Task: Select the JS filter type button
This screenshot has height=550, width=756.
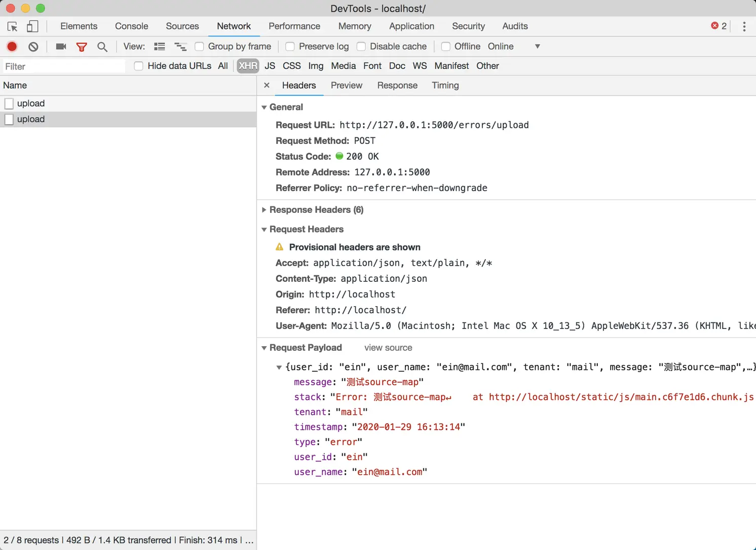Action: point(270,66)
